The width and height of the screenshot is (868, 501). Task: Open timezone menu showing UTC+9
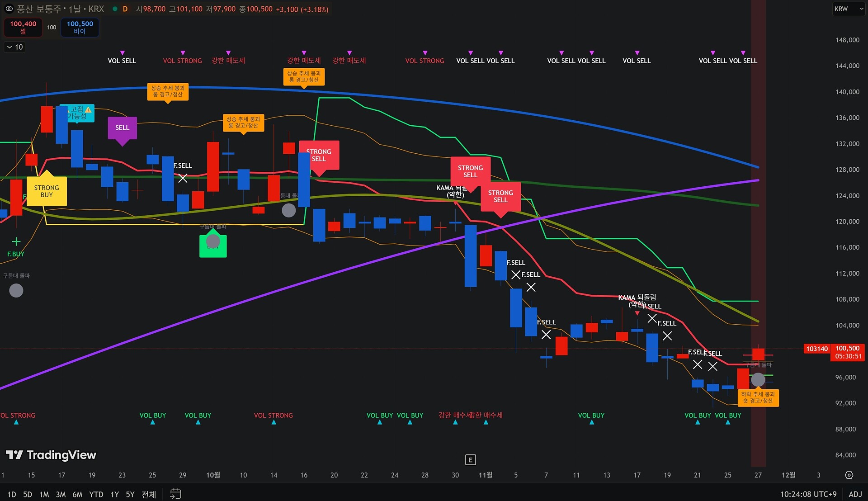coord(808,494)
